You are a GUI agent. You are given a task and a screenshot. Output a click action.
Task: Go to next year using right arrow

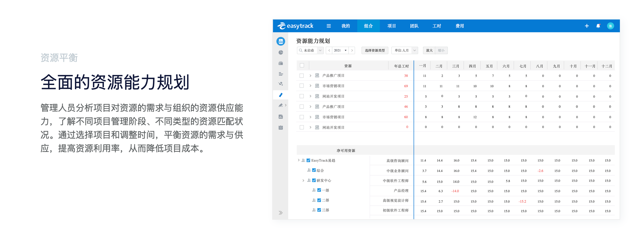[x=352, y=50]
